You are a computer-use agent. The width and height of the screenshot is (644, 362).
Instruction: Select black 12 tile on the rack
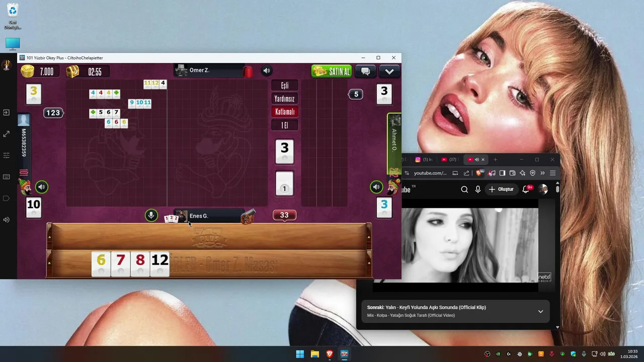(159, 263)
